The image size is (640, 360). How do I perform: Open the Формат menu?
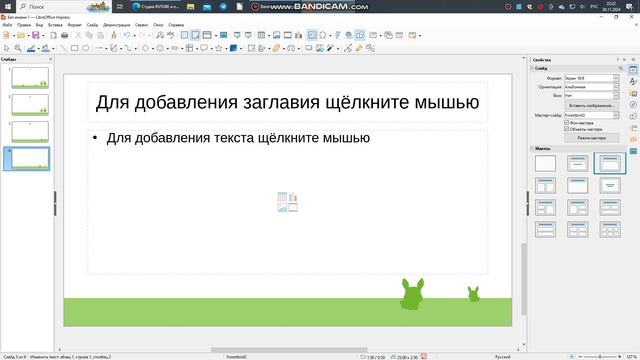(x=74, y=25)
